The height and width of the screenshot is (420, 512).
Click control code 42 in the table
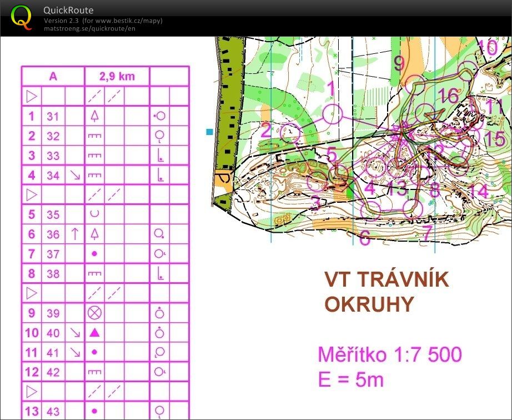53,372
